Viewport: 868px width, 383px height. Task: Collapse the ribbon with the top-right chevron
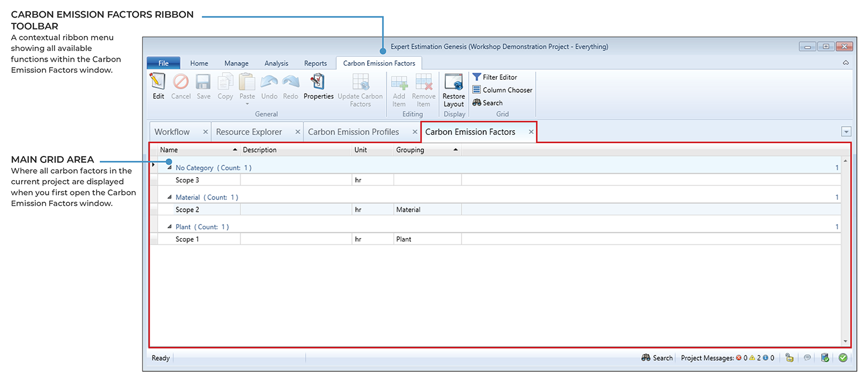point(846,62)
